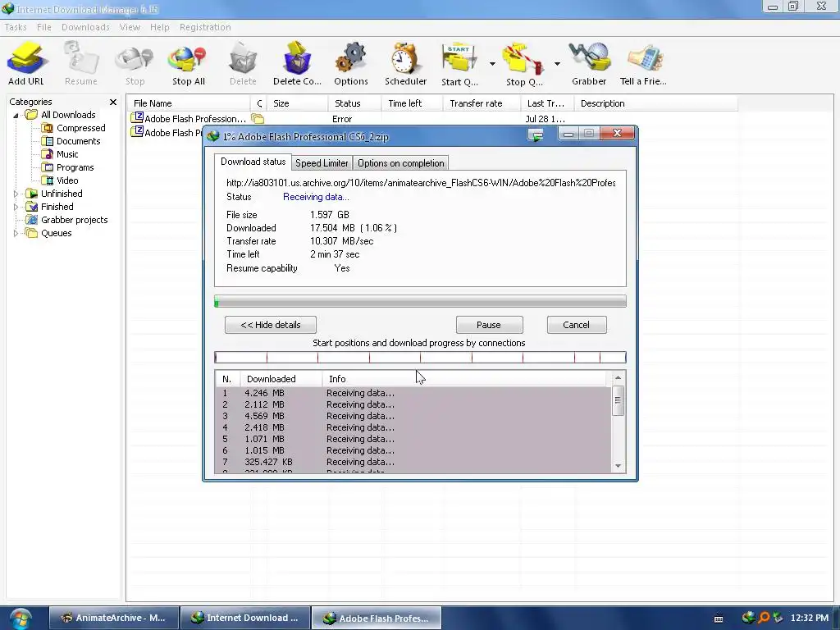Expand the Finished category
Screen dimensions: 840x630
pos(16,207)
